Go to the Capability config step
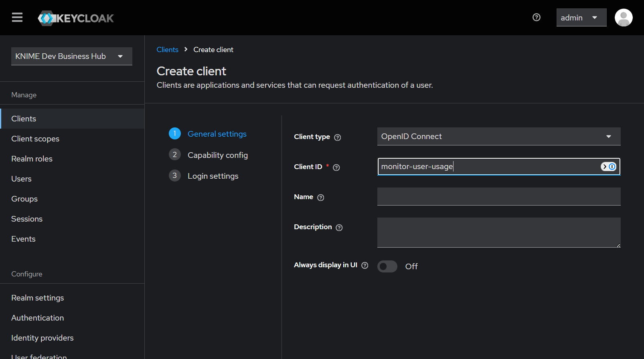The image size is (644, 359). point(217,155)
